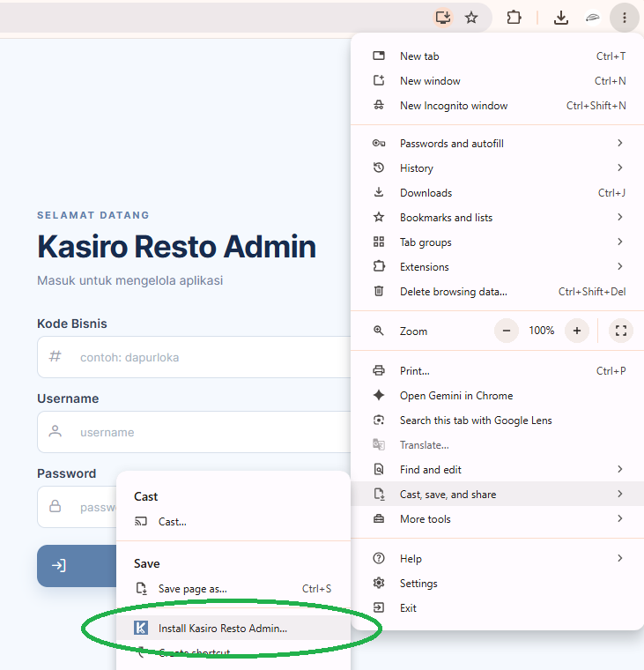Open Gemini in Chrome
This screenshot has width=644, height=670.
(498, 396)
